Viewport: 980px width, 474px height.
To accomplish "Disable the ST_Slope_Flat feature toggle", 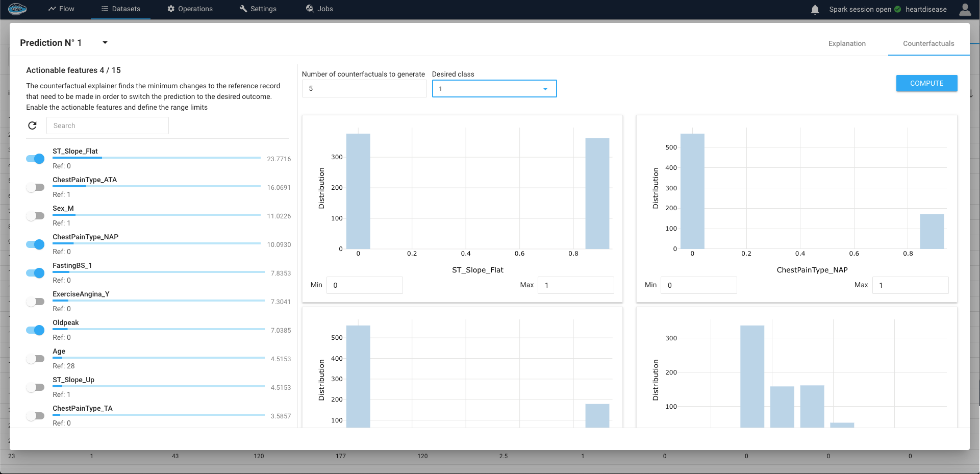I will pos(35,159).
